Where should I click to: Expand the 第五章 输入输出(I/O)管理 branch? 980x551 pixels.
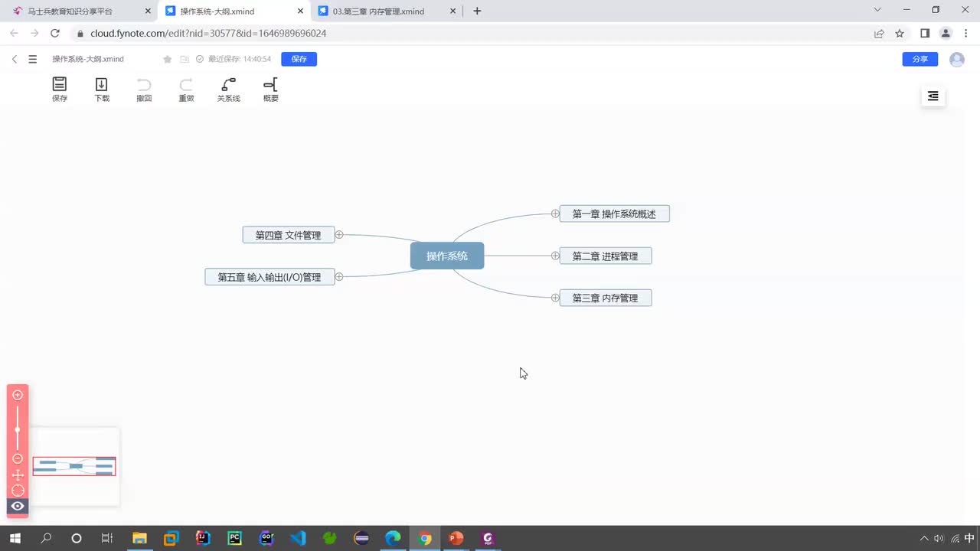click(339, 277)
